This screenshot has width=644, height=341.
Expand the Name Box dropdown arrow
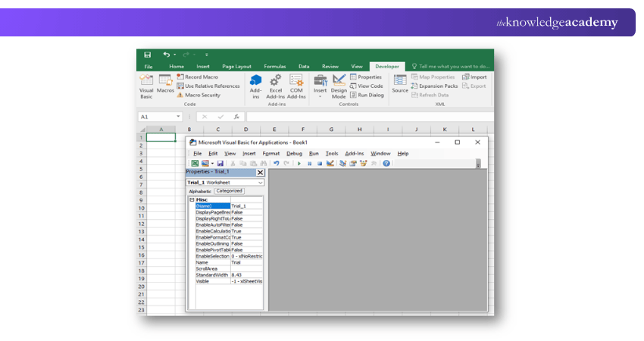[x=179, y=117]
